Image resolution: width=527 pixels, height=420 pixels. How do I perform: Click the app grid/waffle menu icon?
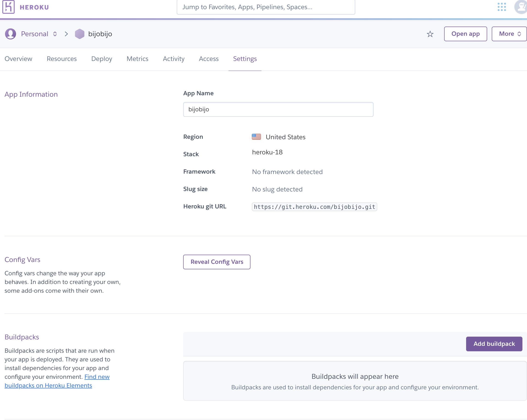coord(502,7)
